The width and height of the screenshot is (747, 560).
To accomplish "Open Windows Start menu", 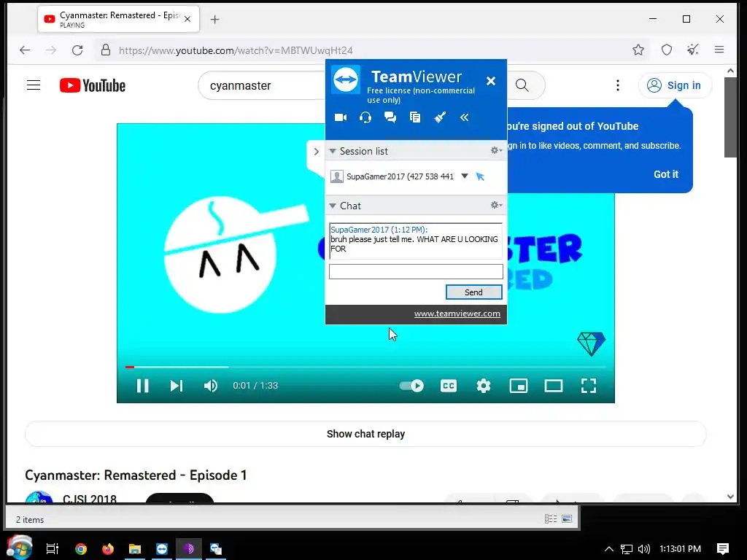I will pyautogui.click(x=20, y=548).
